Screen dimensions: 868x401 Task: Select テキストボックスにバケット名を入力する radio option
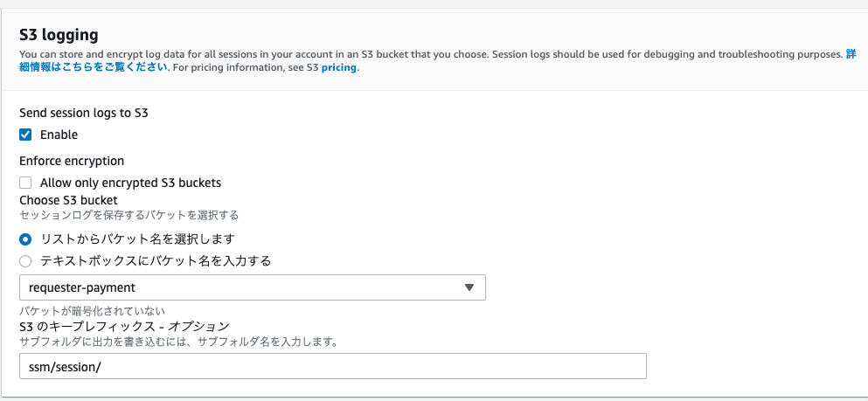click(25, 261)
